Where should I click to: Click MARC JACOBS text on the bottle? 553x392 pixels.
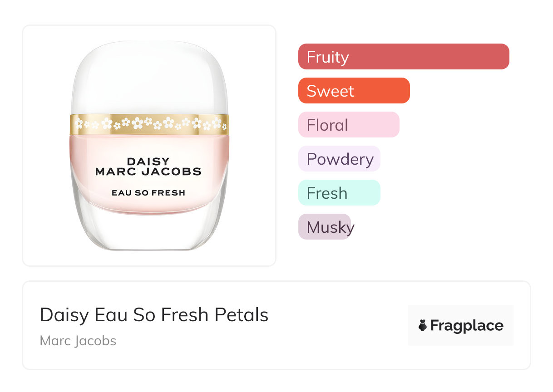coord(148,172)
